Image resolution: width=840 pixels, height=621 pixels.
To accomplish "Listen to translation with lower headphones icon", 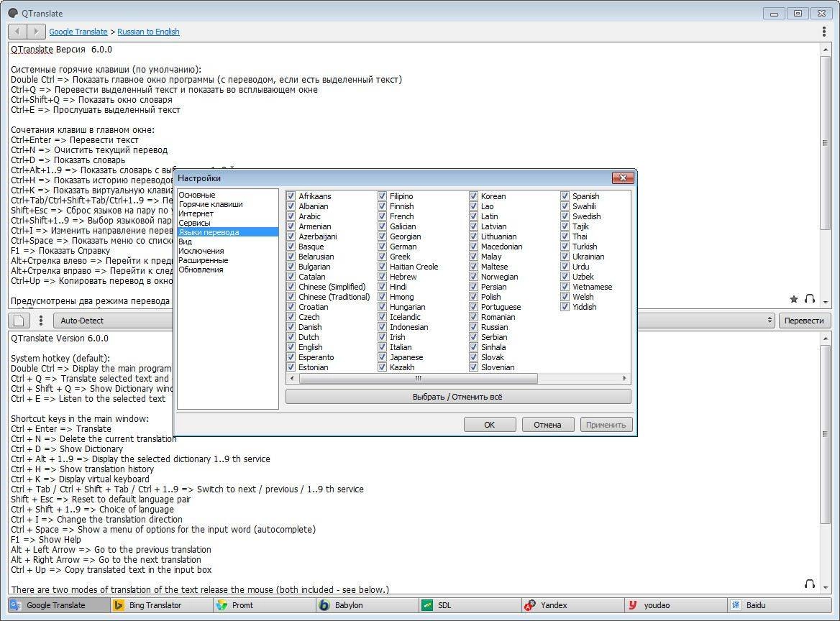I will pyautogui.click(x=810, y=584).
